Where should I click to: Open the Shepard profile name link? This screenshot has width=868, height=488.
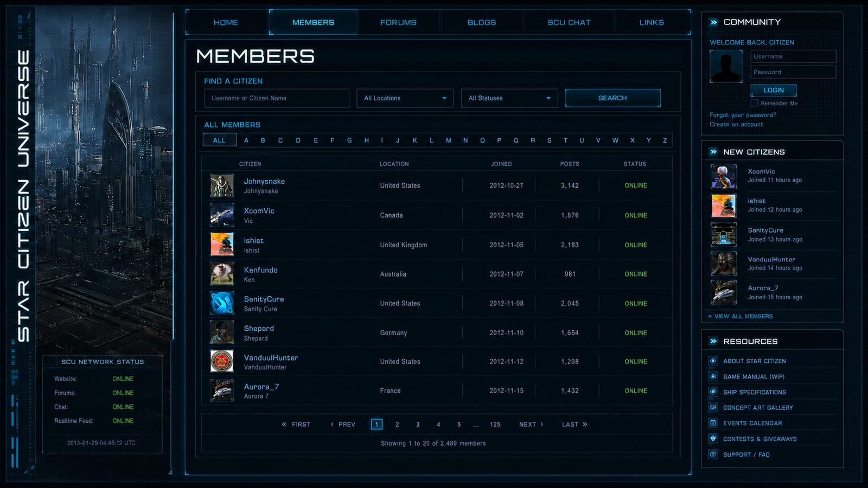pyautogui.click(x=259, y=329)
